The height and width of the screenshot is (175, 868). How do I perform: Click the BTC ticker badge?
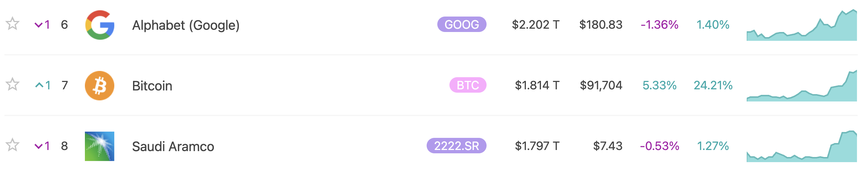(x=468, y=85)
